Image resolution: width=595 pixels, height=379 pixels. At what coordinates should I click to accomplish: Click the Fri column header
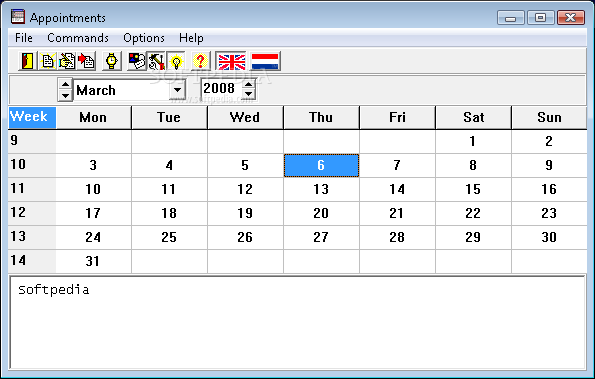[x=397, y=118]
